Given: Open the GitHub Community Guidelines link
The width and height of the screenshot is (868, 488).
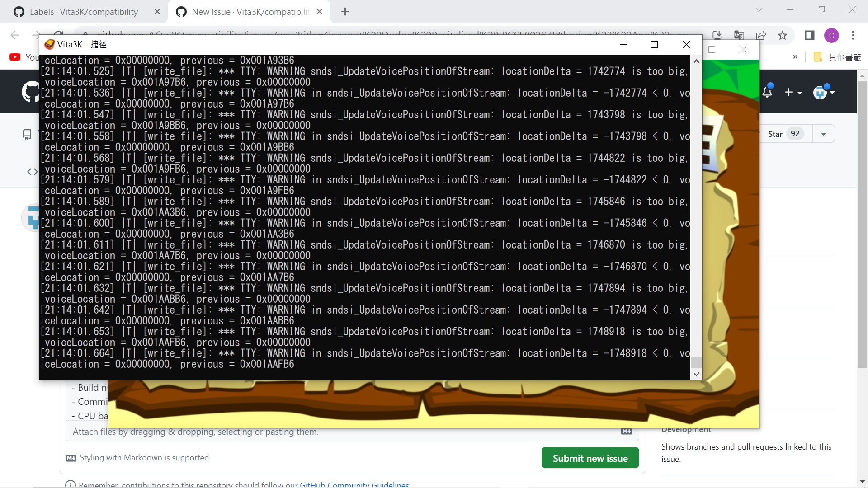Looking at the screenshot, I should (x=354, y=485).
